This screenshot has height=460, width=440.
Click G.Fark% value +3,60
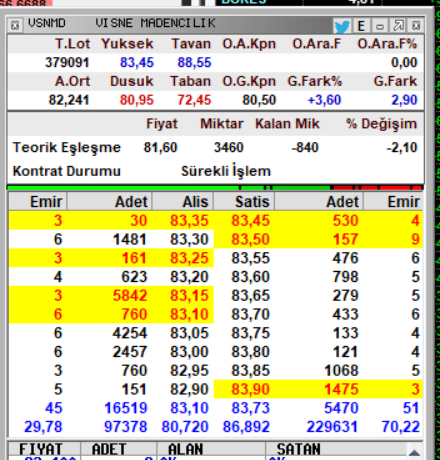pyautogui.click(x=325, y=100)
